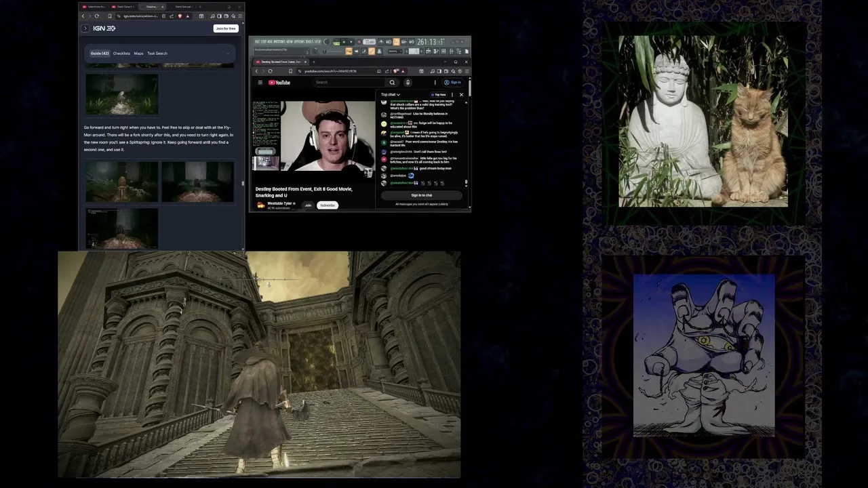Bookmark the IGN page

pos(108,16)
